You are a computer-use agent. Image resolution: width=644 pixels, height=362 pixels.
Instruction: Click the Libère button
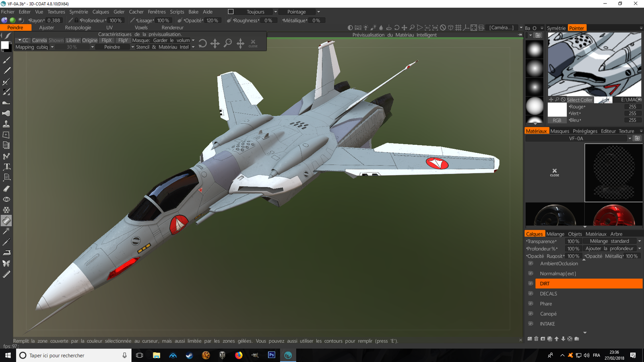click(x=73, y=40)
